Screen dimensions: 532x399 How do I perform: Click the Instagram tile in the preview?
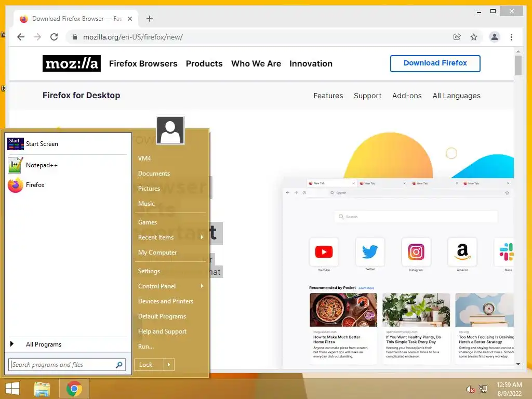coord(416,252)
